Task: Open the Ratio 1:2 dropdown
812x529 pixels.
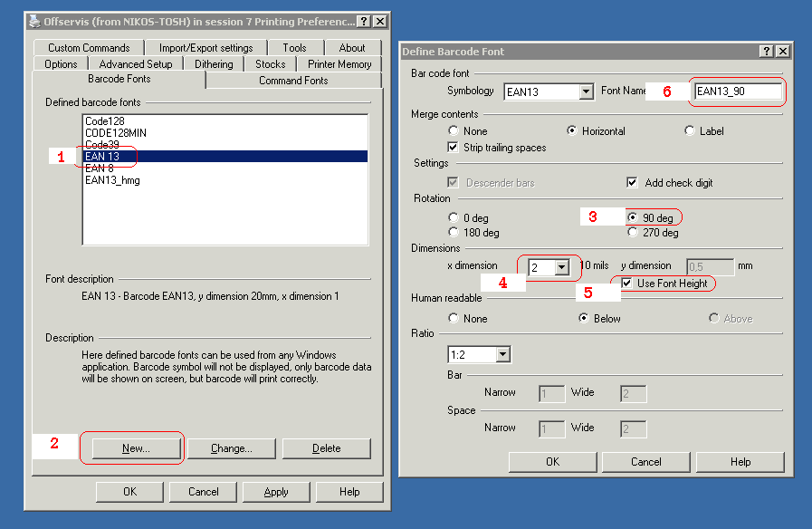Action: click(x=502, y=355)
